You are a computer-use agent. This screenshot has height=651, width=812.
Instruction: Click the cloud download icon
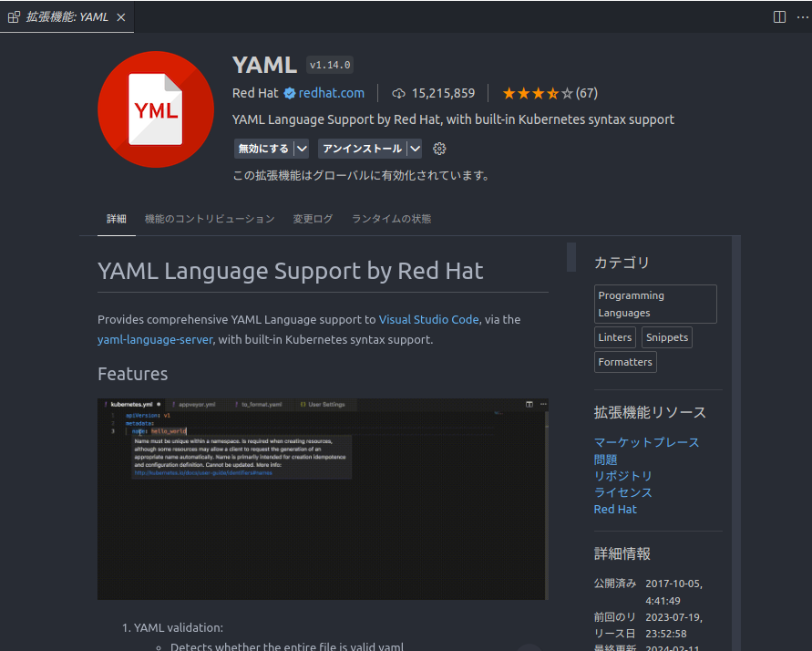click(x=399, y=93)
